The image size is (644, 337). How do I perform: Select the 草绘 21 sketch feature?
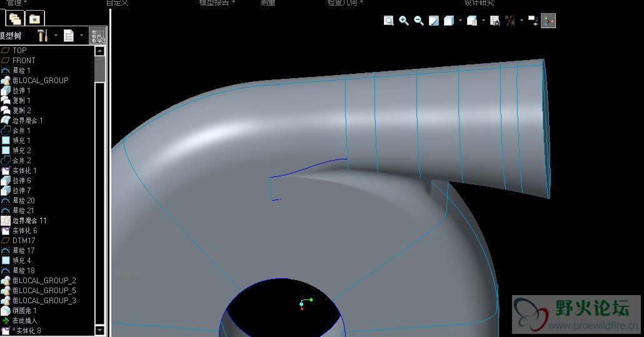18,210
